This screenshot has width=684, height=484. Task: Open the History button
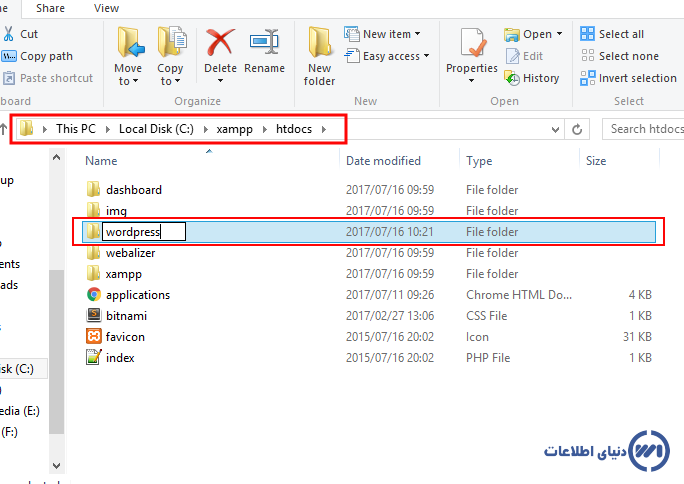click(x=533, y=78)
